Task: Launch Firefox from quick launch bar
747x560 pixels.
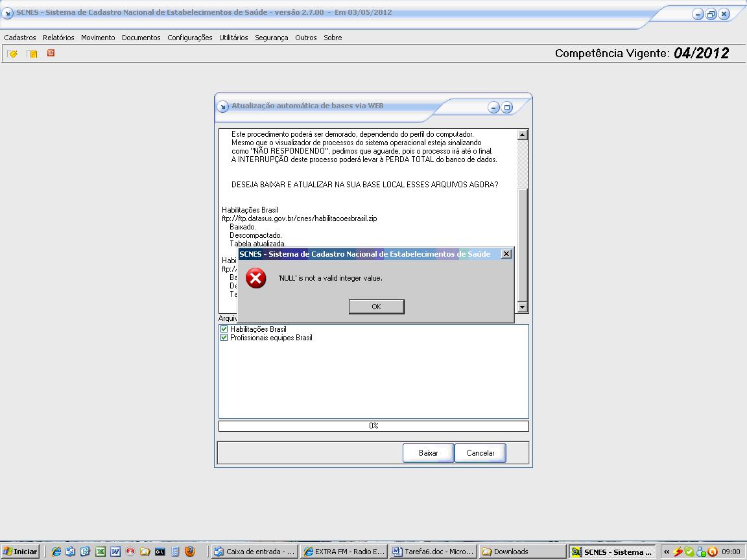Action: click(x=189, y=552)
